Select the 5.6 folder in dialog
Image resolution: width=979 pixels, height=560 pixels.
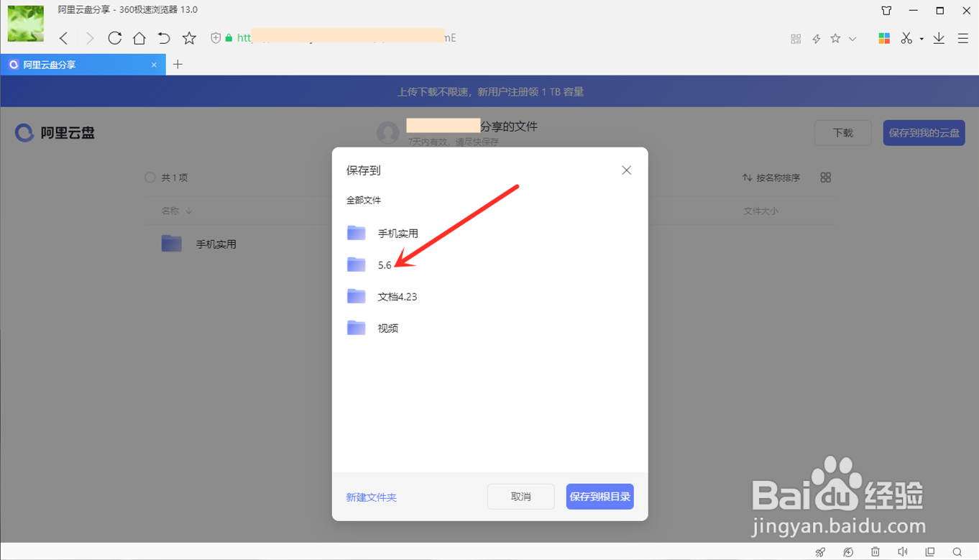[x=489, y=265]
